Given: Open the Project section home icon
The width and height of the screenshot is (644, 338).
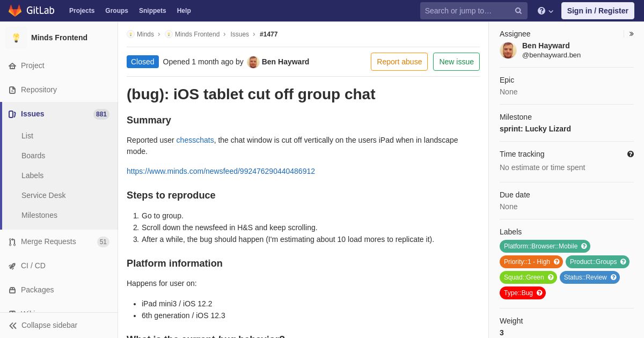Looking at the screenshot, I should [12, 66].
